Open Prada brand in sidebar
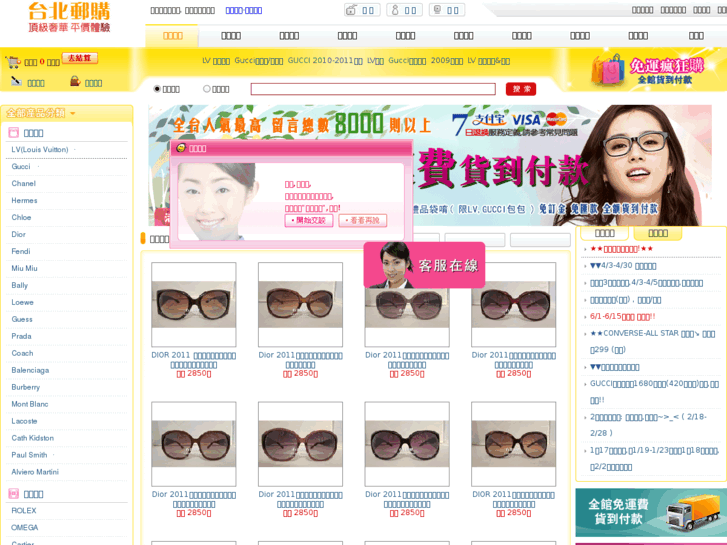This screenshot has height=545, width=727. coord(21,336)
